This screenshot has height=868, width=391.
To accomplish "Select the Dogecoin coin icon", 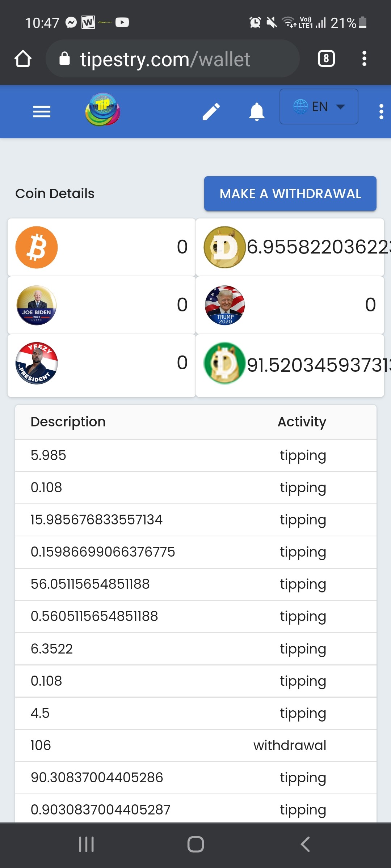I will tap(225, 247).
